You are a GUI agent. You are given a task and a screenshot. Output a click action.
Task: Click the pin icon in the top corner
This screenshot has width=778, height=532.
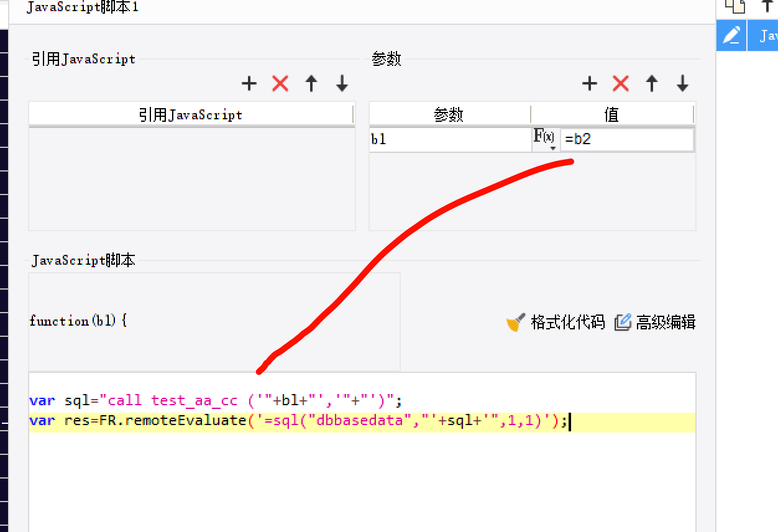pos(769,6)
